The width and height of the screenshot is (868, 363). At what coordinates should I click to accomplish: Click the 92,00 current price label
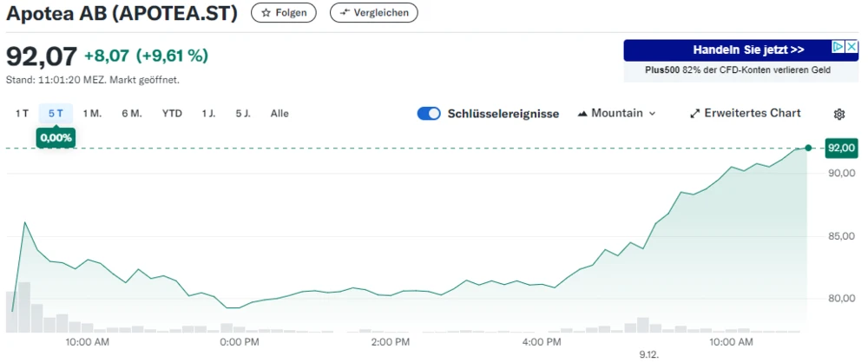coord(841,148)
